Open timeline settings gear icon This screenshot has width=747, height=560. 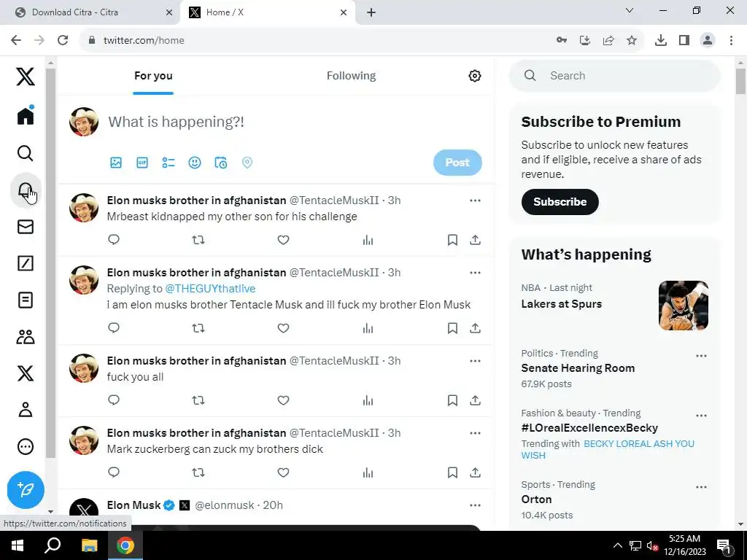474,76
